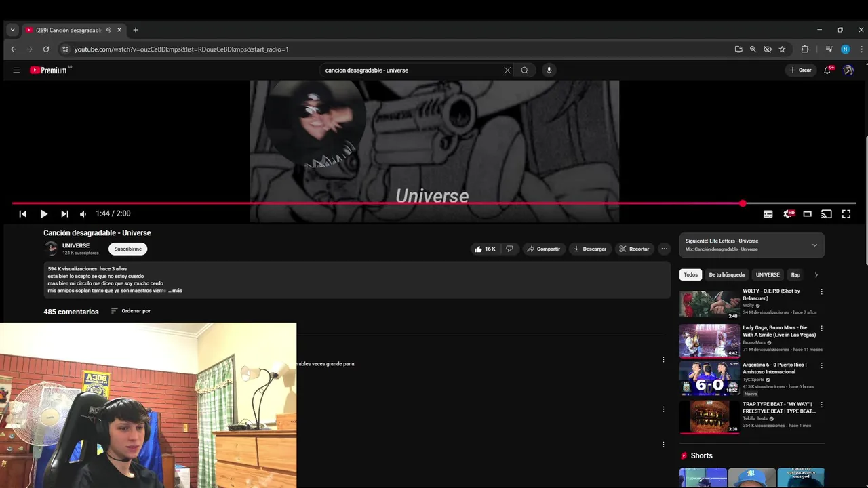Show more filter chips arrow

pos(816,274)
